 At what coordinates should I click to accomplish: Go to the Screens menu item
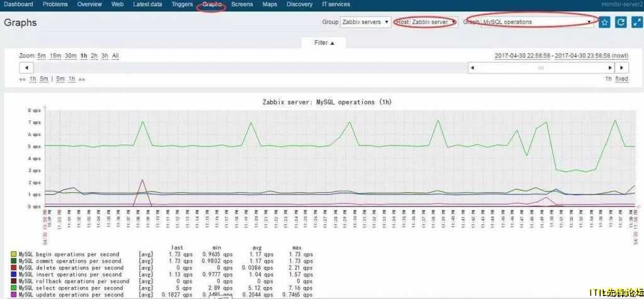click(242, 4)
